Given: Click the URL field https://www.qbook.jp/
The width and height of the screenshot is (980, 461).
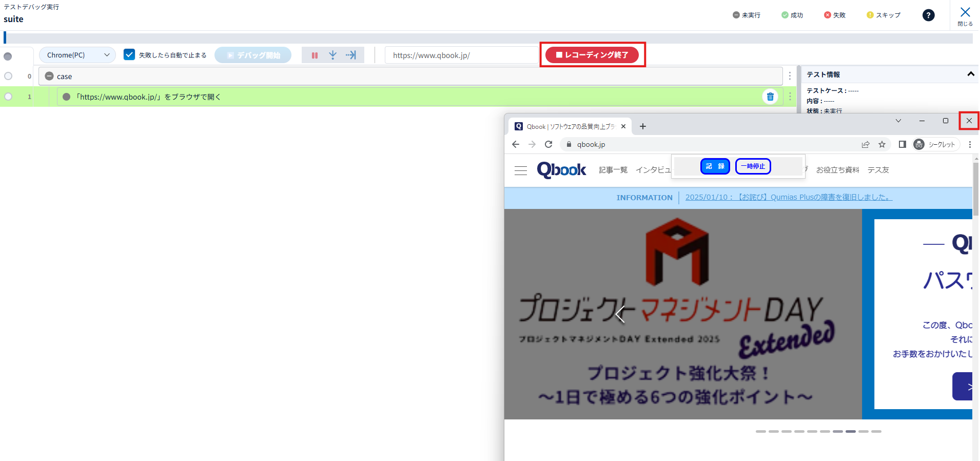Looking at the screenshot, I should 461,55.
